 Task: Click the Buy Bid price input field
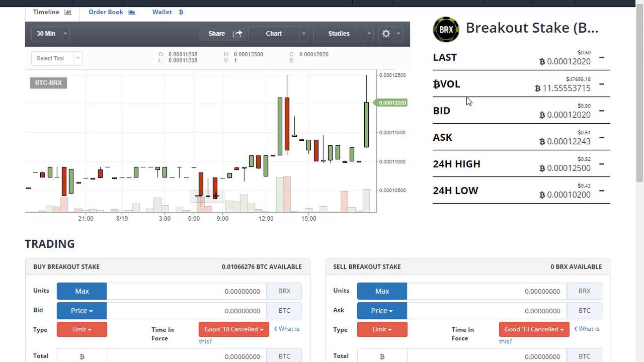pos(187,311)
